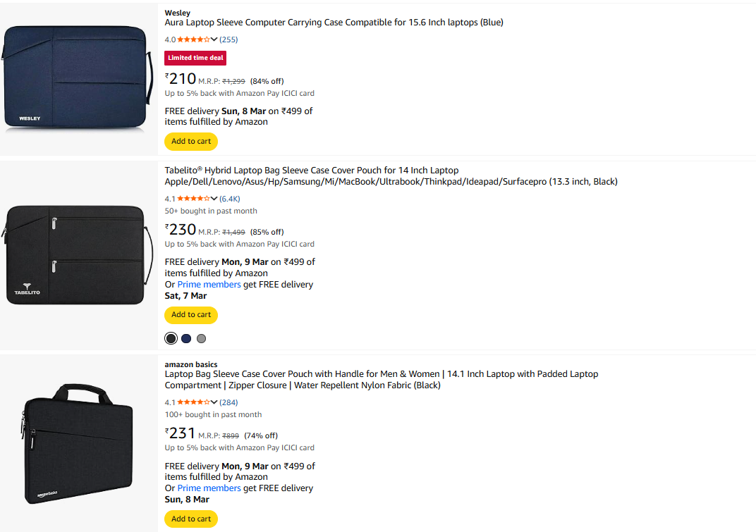This screenshot has height=532, width=756.
Task: Click the Limited time deal badge
Action: pyautogui.click(x=195, y=58)
